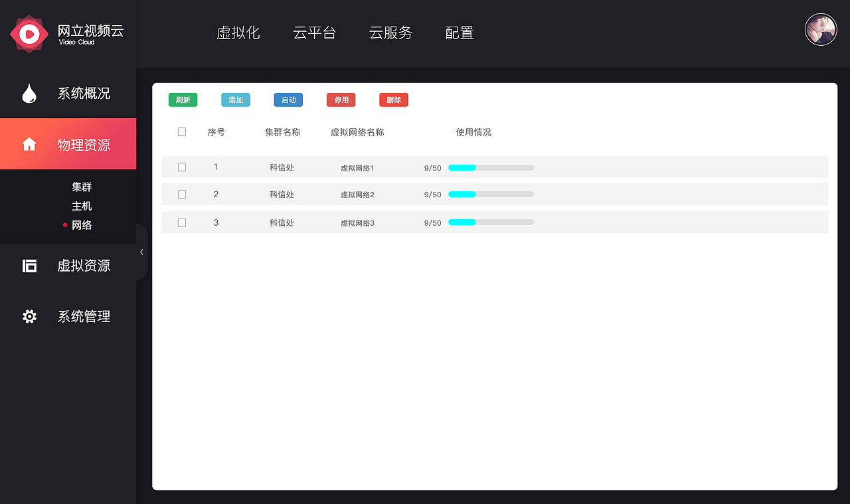This screenshot has height=504, width=850.
Task: Click the 物理资源 home icon
Action: pos(29,143)
